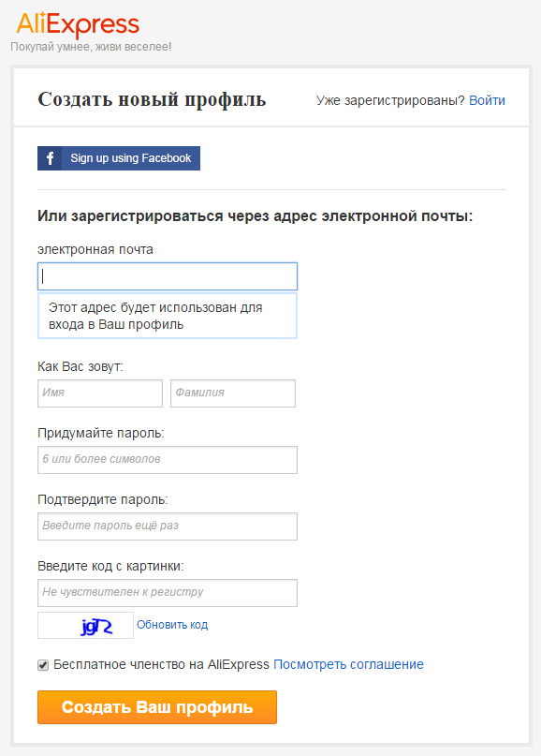Click the "Создать новый профиль" heading
The width and height of the screenshot is (541, 756).
152,99
